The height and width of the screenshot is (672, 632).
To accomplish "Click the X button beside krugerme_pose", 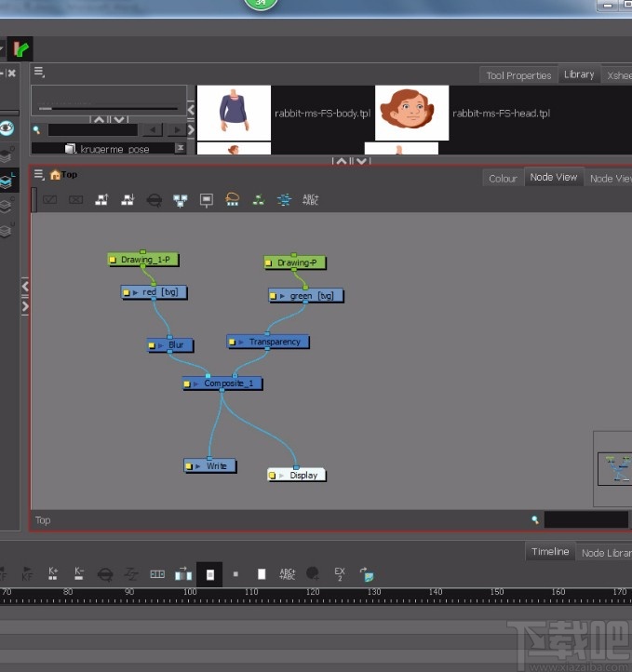I will point(181,148).
